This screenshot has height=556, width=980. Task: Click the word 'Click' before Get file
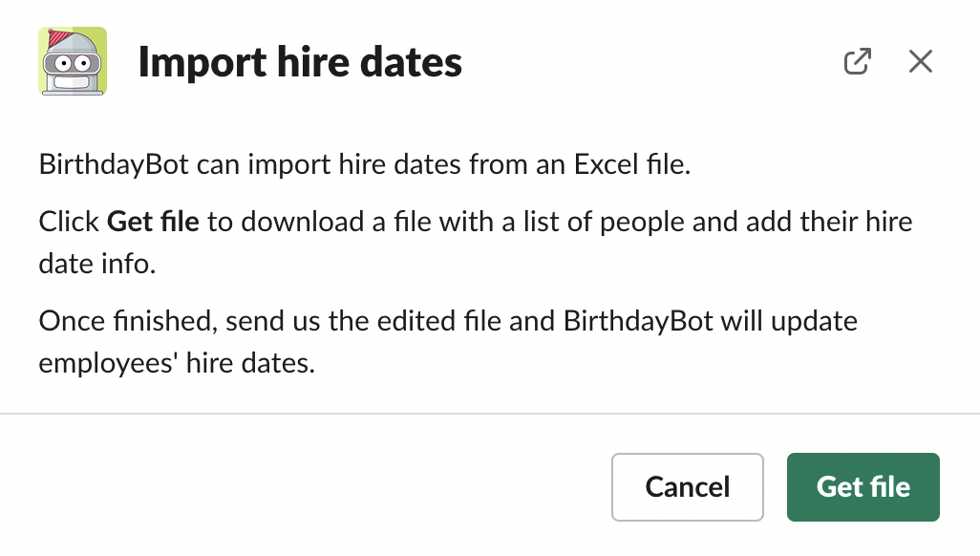point(69,223)
